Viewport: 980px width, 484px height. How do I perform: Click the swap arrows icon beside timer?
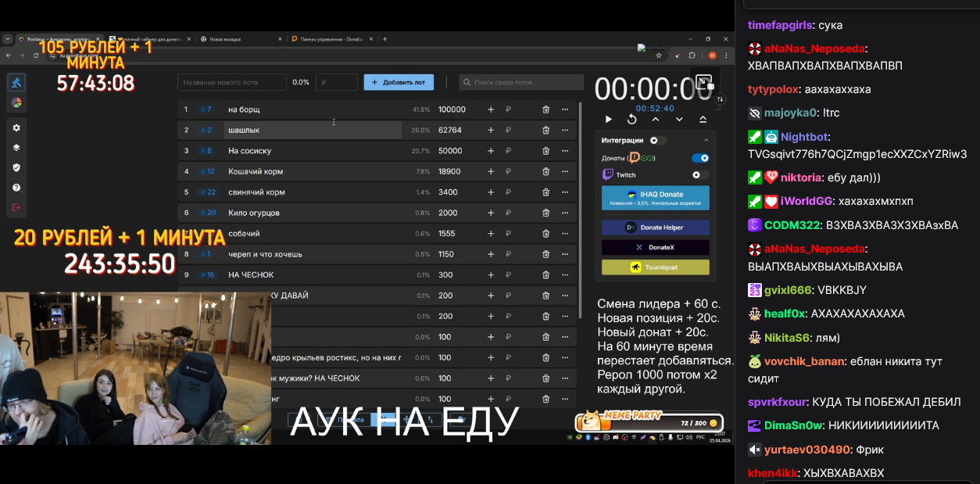coord(720,99)
